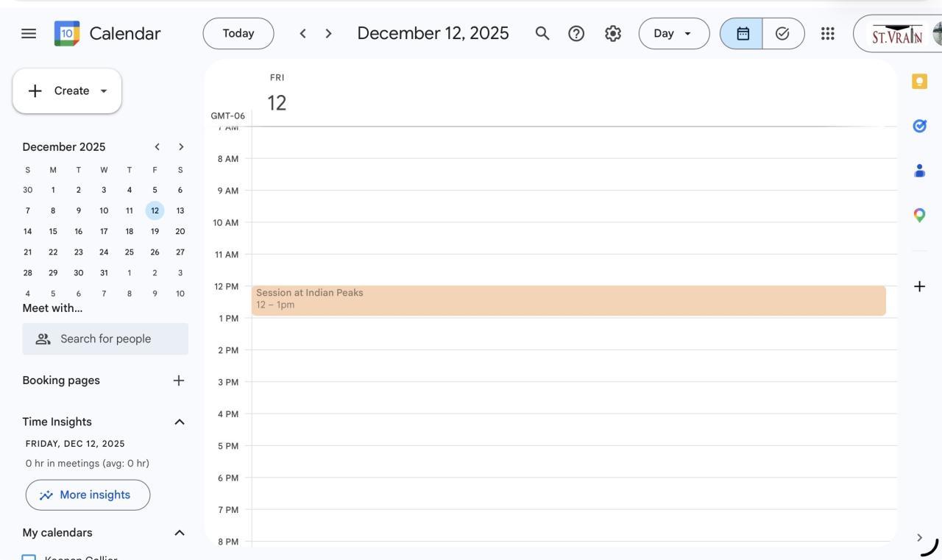Collapse the Time Insights section

click(179, 422)
